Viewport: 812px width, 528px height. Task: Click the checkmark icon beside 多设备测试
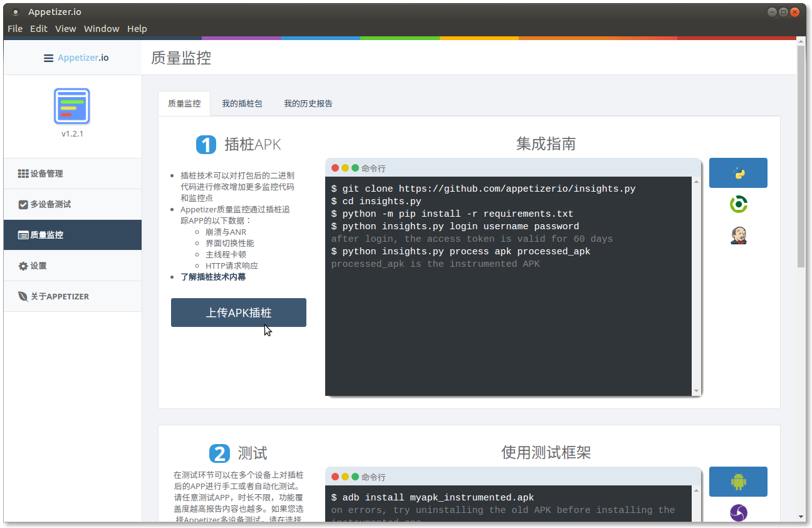coord(23,204)
